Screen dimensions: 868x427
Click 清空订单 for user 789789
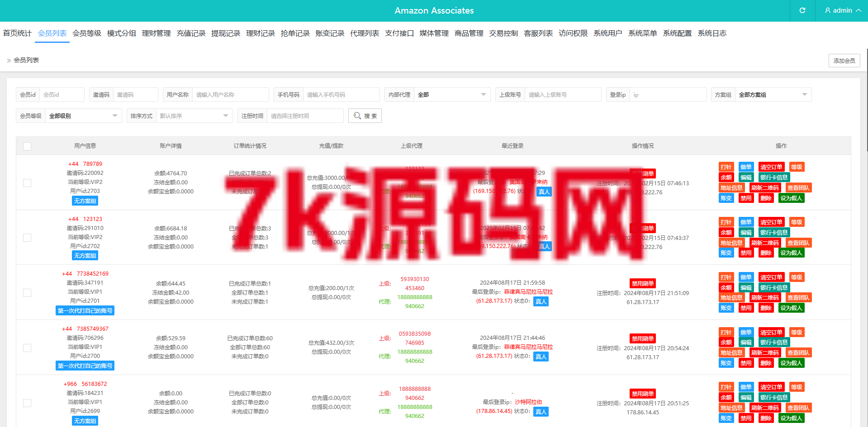point(771,167)
